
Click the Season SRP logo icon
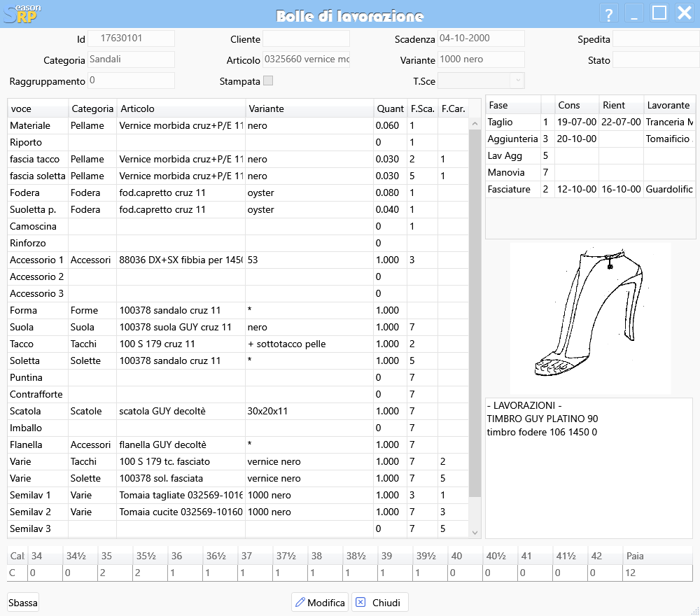point(22,13)
